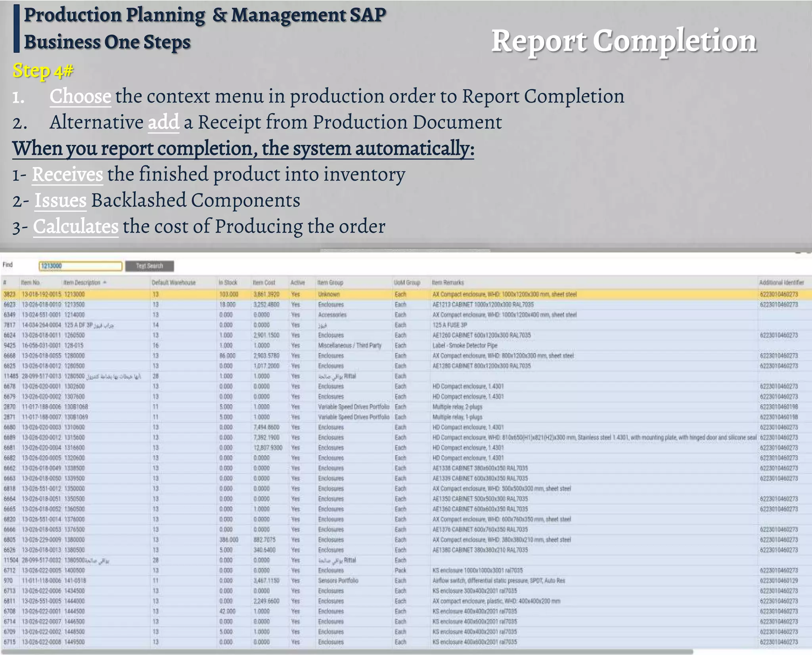Select highlighted row with item 13-018-192-0015
Viewport: 812px width, 655px height.
click(x=406, y=294)
